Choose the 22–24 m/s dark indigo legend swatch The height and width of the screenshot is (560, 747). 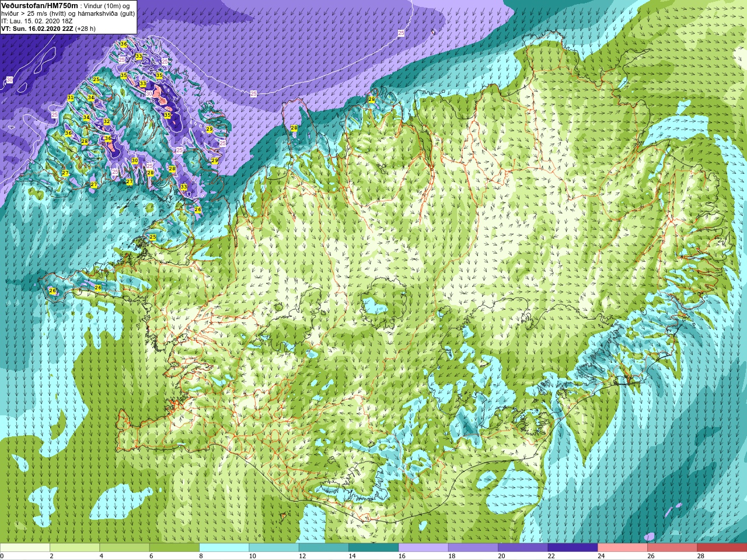(573, 548)
